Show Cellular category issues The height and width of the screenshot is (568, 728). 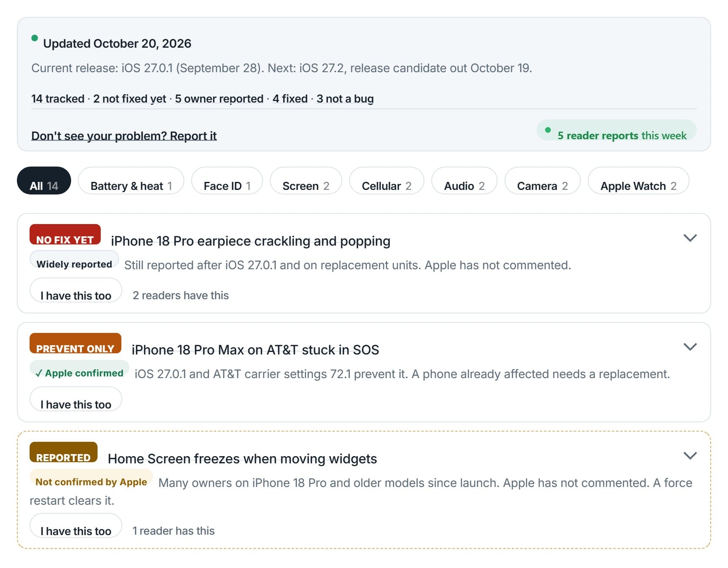click(386, 181)
